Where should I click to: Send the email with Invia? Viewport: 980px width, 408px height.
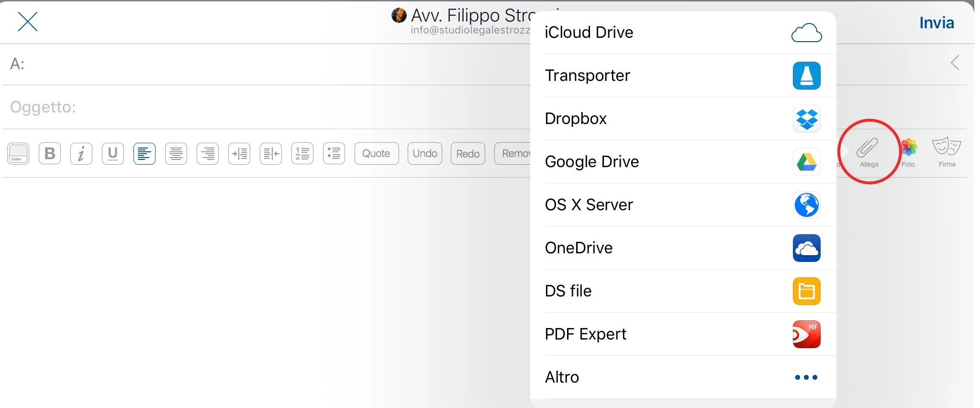pyautogui.click(x=936, y=23)
